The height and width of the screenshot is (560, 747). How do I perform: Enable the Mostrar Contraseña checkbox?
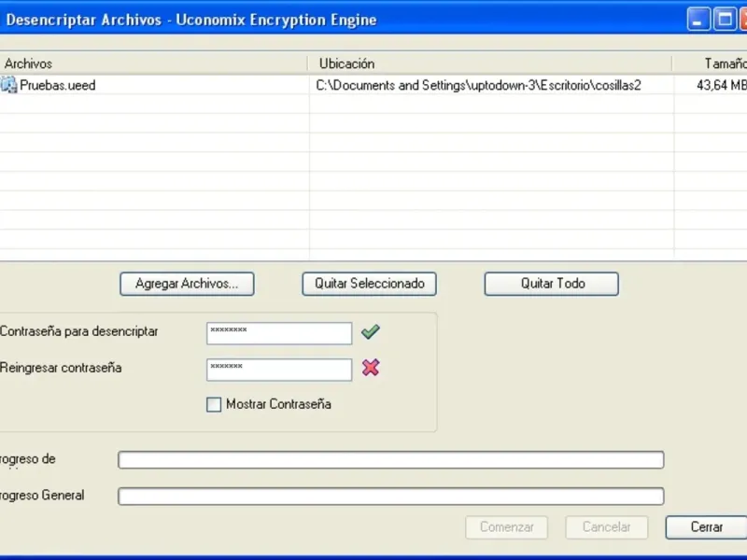point(214,404)
